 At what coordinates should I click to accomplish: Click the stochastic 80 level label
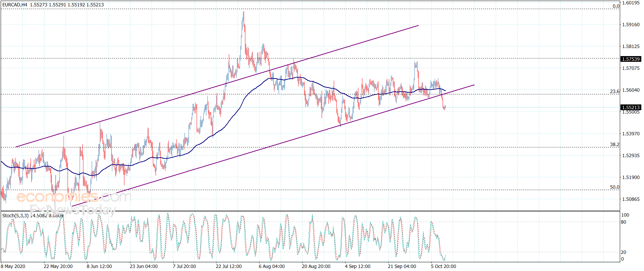click(x=623, y=222)
